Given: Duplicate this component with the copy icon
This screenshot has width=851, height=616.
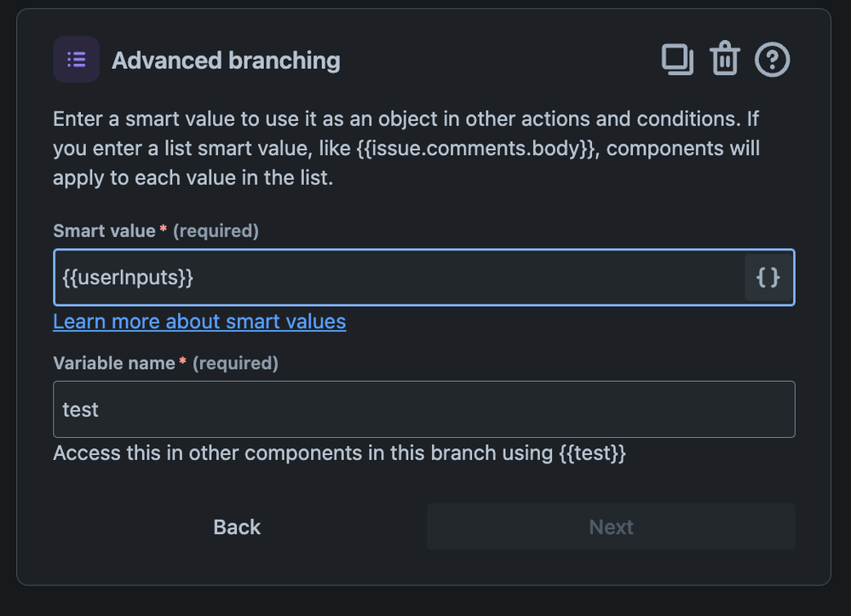Looking at the screenshot, I should pyautogui.click(x=677, y=60).
